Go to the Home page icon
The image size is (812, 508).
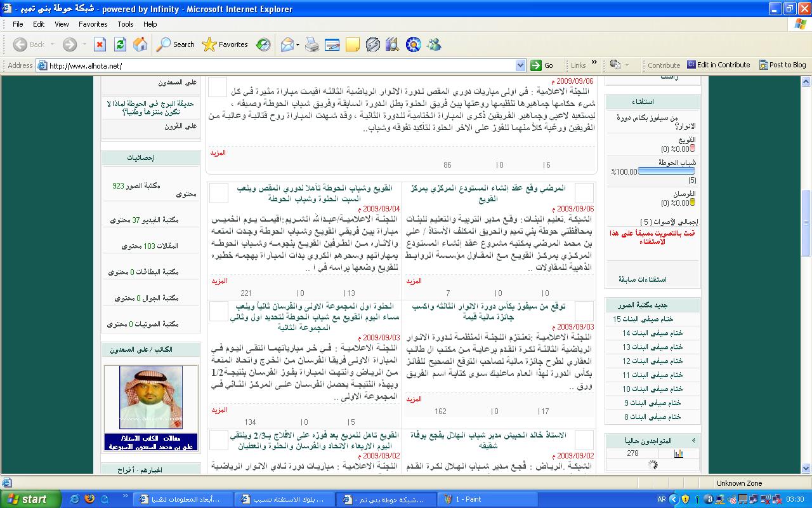(x=140, y=44)
